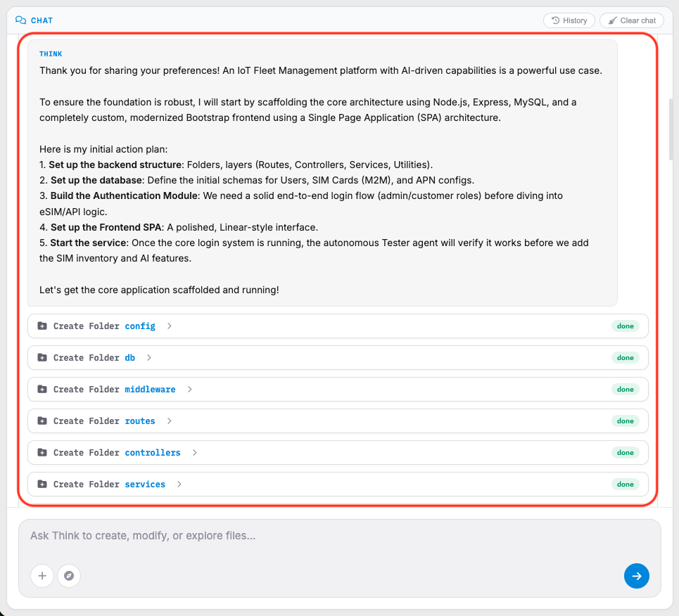Click the done badge on db row
This screenshot has height=616, width=679.
[x=626, y=357]
